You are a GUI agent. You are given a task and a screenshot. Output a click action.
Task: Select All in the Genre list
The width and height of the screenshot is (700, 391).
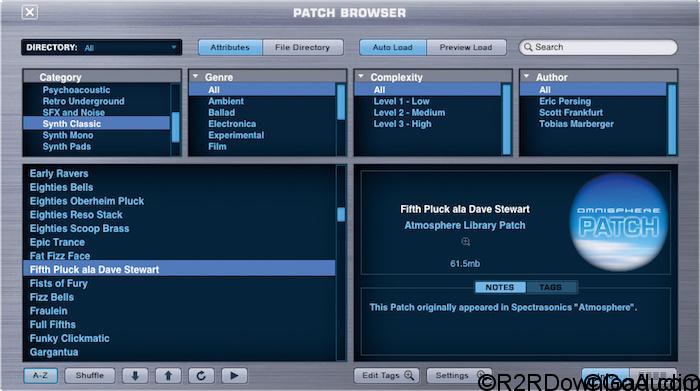tap(262, 90)
